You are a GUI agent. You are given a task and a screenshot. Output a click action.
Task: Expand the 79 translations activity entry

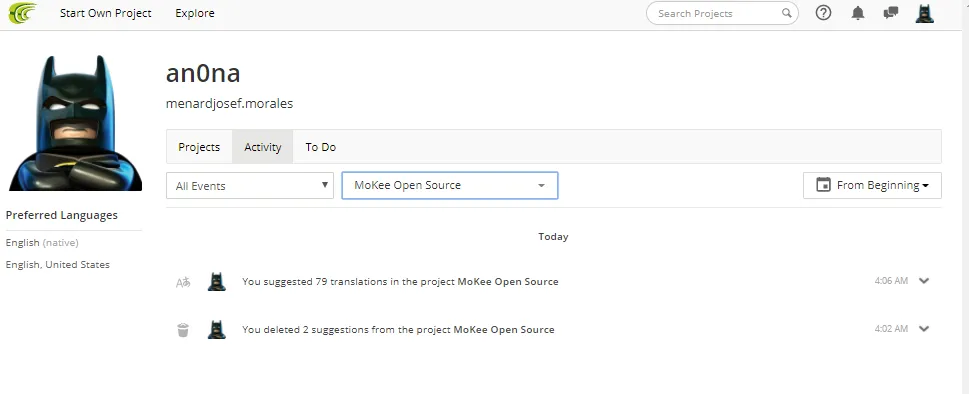click(x=924, y=281)
